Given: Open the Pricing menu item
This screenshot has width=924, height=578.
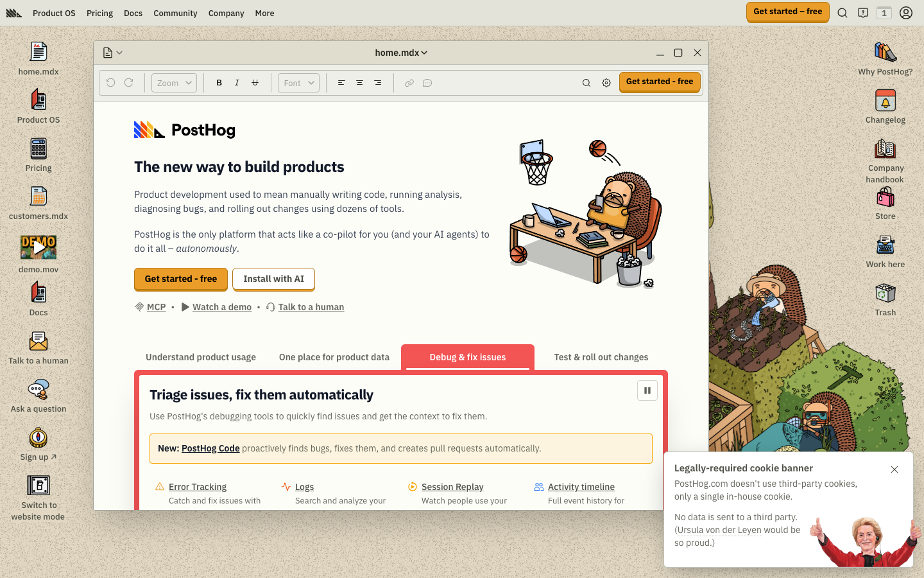Looking at the screenshot, I should (x=99, y=13).
